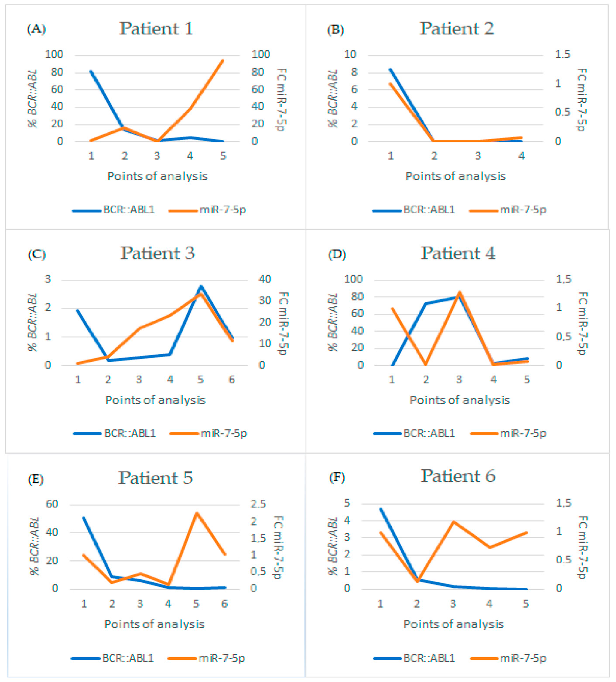This screenshot has height=682, width=616.
Task: Select miR-7-5p legend entry in Patient 4
Action: (x=508, y=433)
